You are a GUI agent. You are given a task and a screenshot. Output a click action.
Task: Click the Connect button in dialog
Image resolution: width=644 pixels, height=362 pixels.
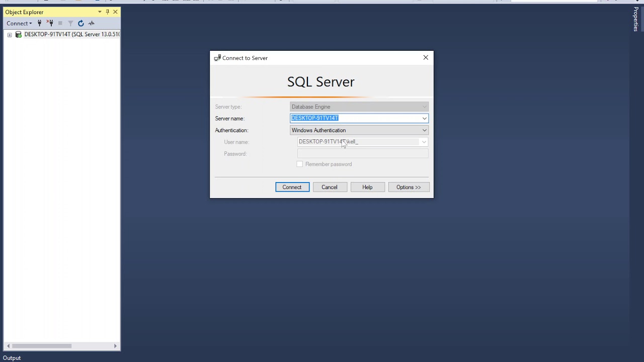[x=292, y=187]
